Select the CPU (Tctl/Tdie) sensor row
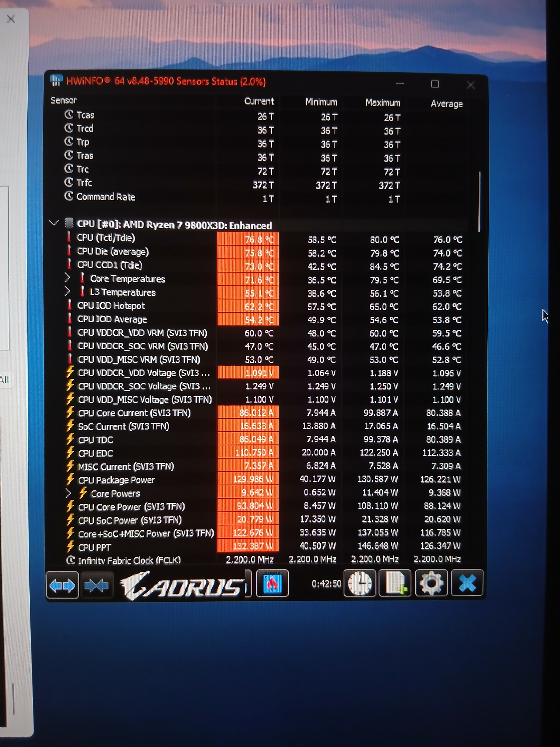Viewport: 560px width, 747px height. [x=264, y=239]
